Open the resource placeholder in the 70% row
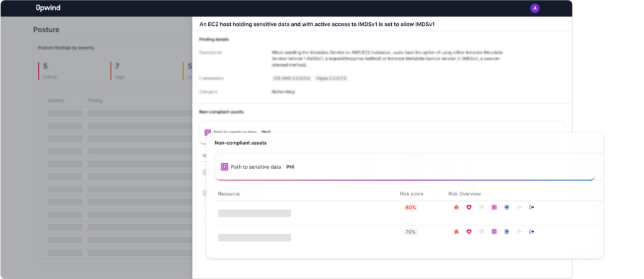 [254, 238]
